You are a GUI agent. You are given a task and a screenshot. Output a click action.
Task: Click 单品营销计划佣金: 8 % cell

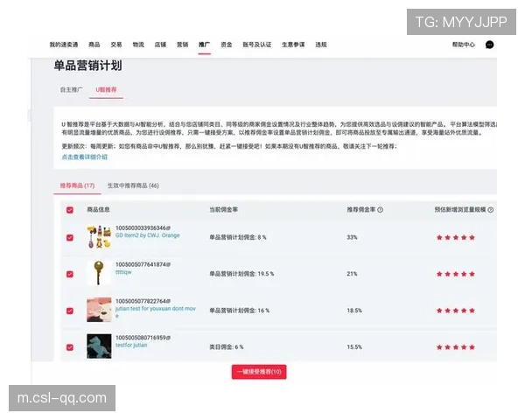(x=238, y=237)
